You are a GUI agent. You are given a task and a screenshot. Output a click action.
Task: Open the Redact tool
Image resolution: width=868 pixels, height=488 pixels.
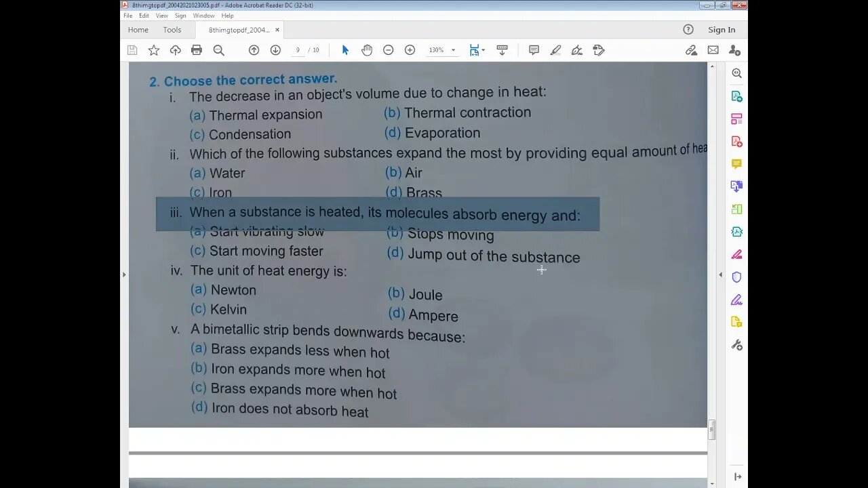click(x=736, y=255)
